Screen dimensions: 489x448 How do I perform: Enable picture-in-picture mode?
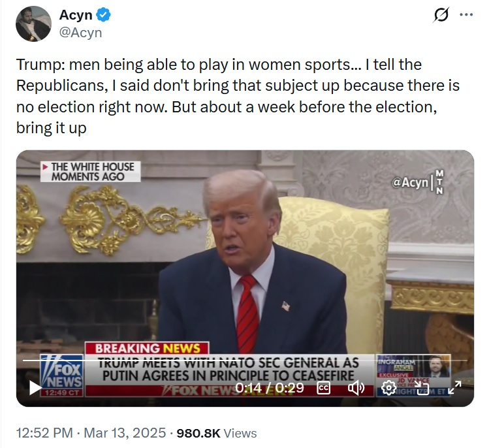[421, 388]
